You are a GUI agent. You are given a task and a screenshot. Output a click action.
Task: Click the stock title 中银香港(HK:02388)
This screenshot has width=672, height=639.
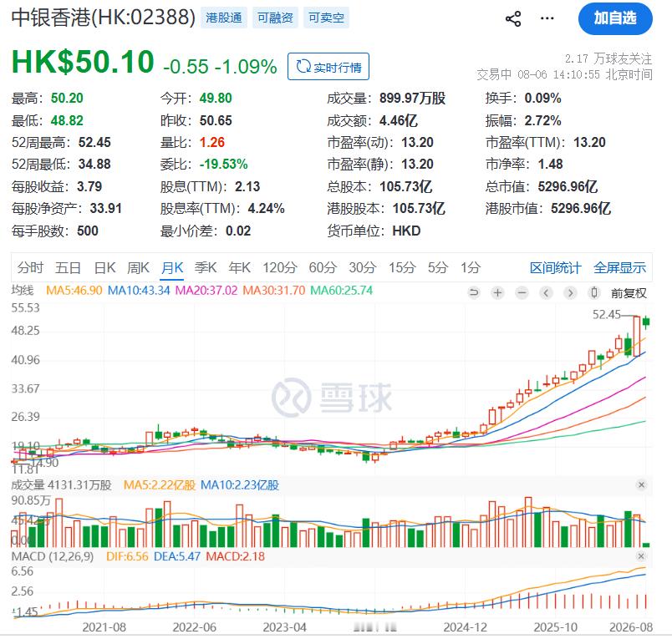coord(104,18)
